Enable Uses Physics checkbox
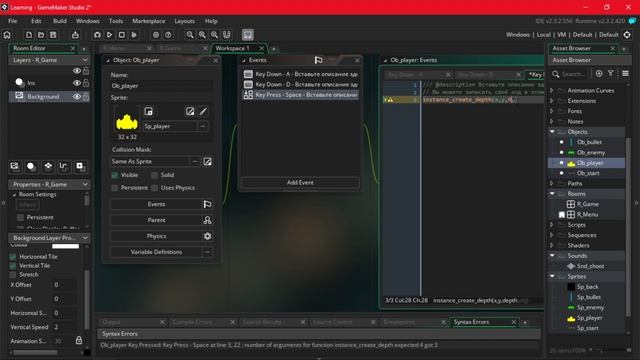640x360 pixels. pyautogui.click(x=154, y=188)
